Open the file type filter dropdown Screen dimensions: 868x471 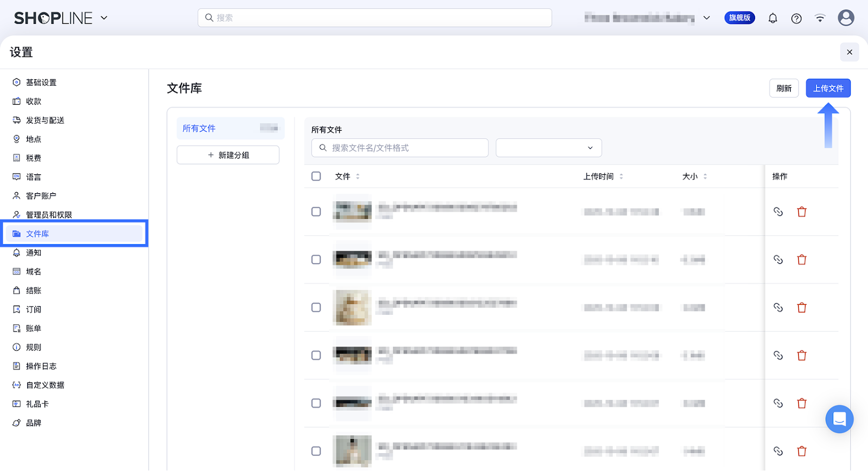[x=548, y=148]
